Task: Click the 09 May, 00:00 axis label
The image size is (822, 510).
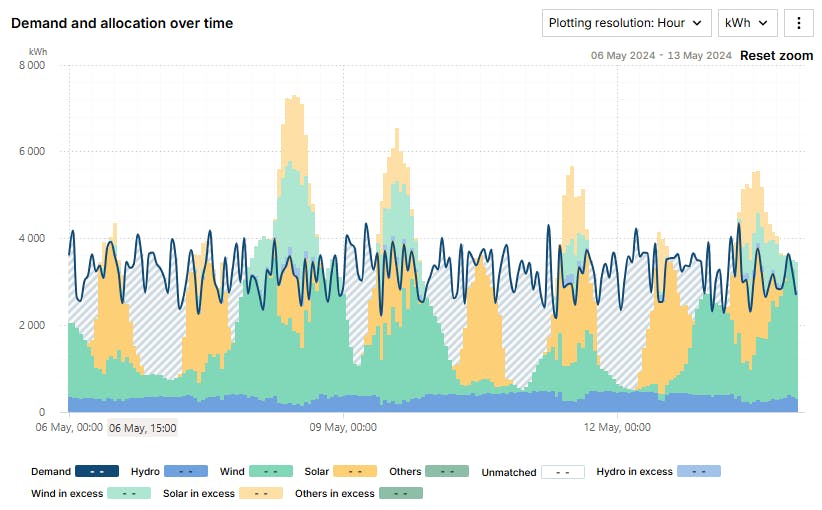Action: [343, 427]
